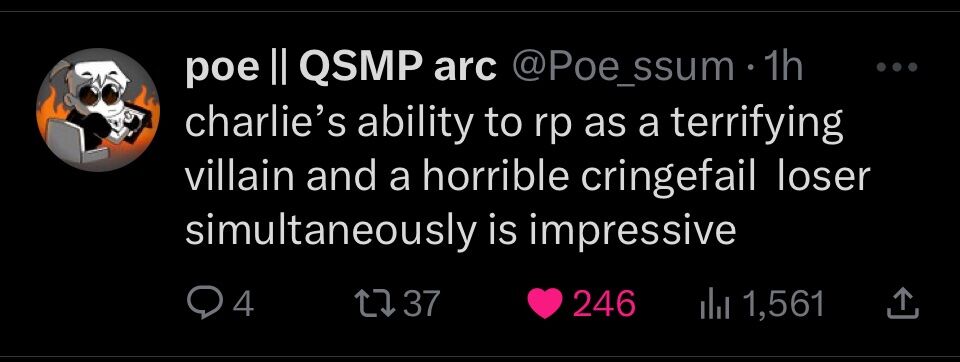Click the "simultaneously is impressive" line

[x=460, y=231]
